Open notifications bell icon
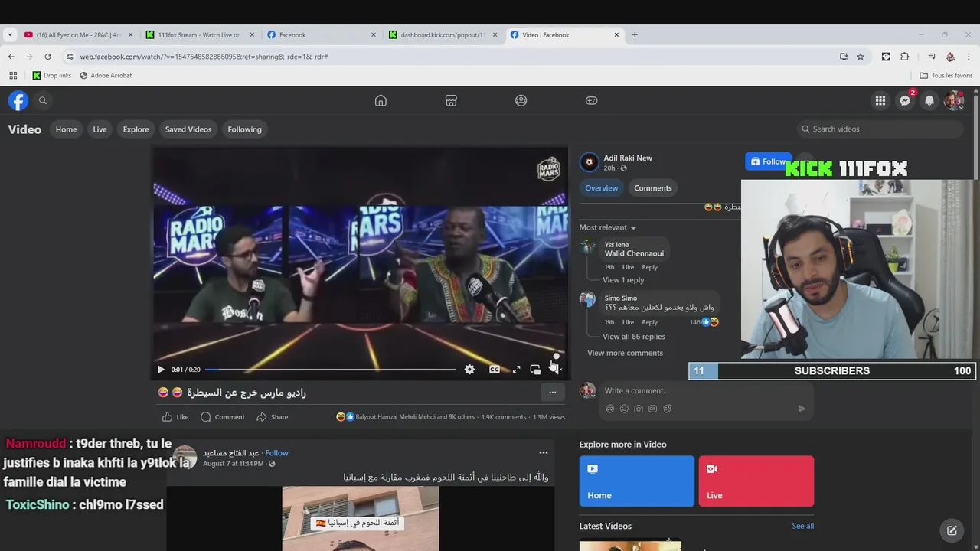The width and height of the screenshot is (980, 551). tap(929, 100)
